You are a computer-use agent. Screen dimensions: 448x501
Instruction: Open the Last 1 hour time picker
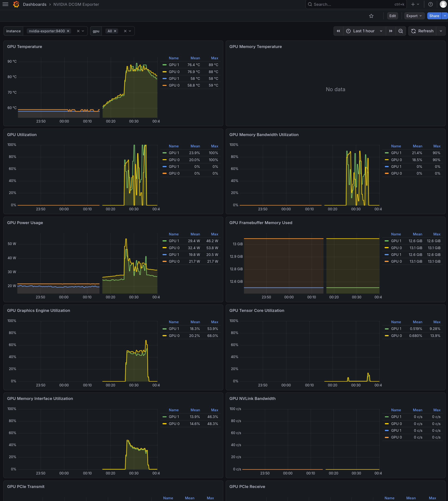click(364, 31)
